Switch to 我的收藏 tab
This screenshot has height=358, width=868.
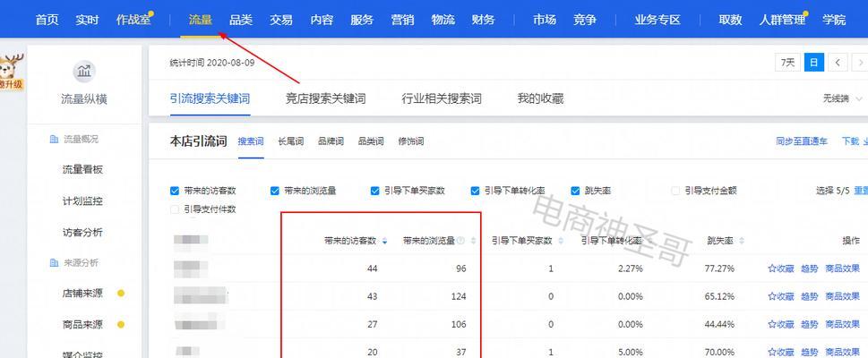pyautogui.click(x=540, y=99)
